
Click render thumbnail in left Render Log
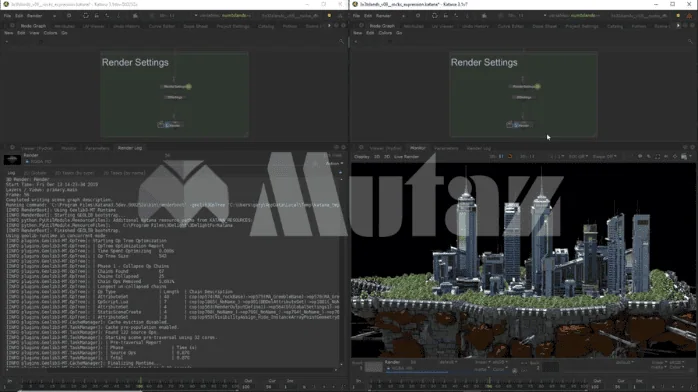point(12,159)
